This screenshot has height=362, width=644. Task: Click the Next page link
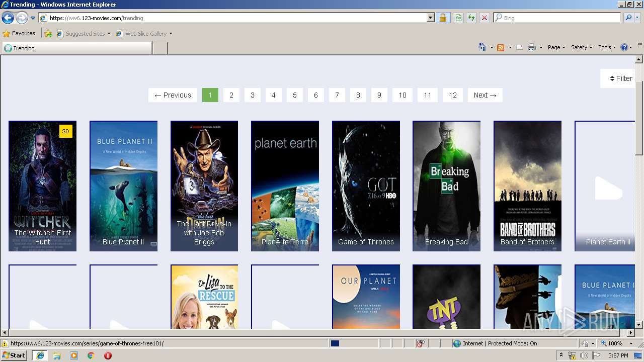tap(485, 95)
